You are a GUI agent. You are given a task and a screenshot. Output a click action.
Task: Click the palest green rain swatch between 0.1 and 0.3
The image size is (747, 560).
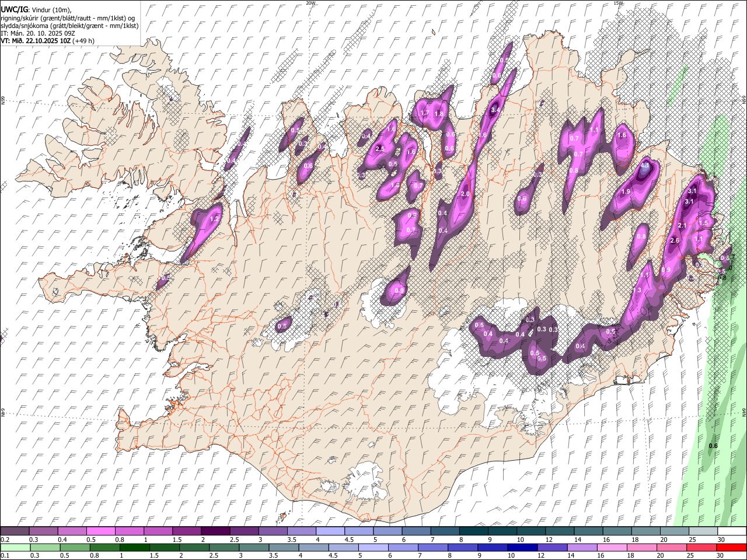click(15, 547)
